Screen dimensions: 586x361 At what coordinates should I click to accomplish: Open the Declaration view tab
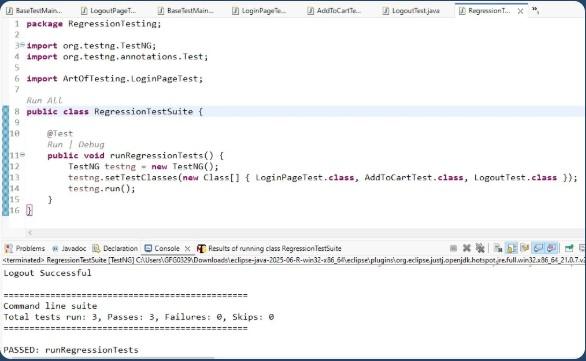115,249
